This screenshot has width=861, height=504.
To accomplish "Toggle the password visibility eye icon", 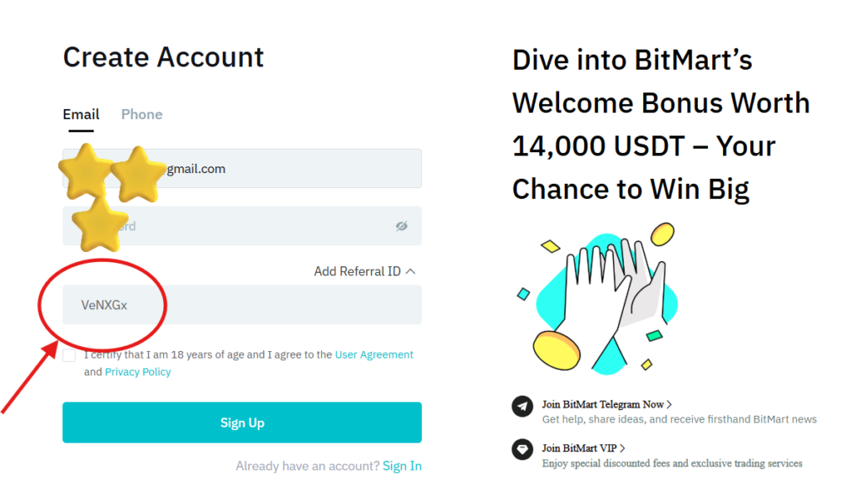I will point(402,226).
